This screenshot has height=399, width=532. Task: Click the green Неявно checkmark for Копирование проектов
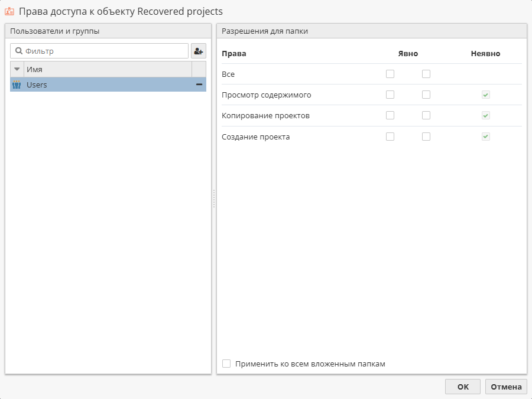(485, 115)
